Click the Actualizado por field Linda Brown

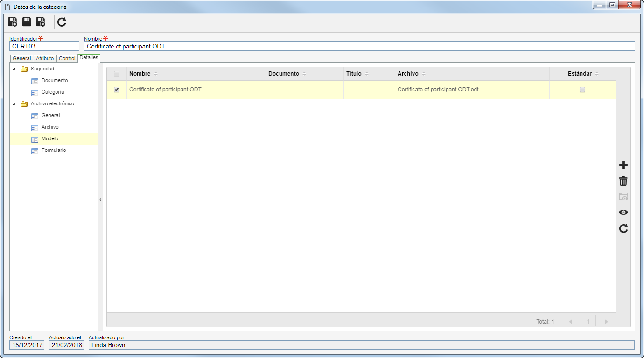tap(361, 345)
